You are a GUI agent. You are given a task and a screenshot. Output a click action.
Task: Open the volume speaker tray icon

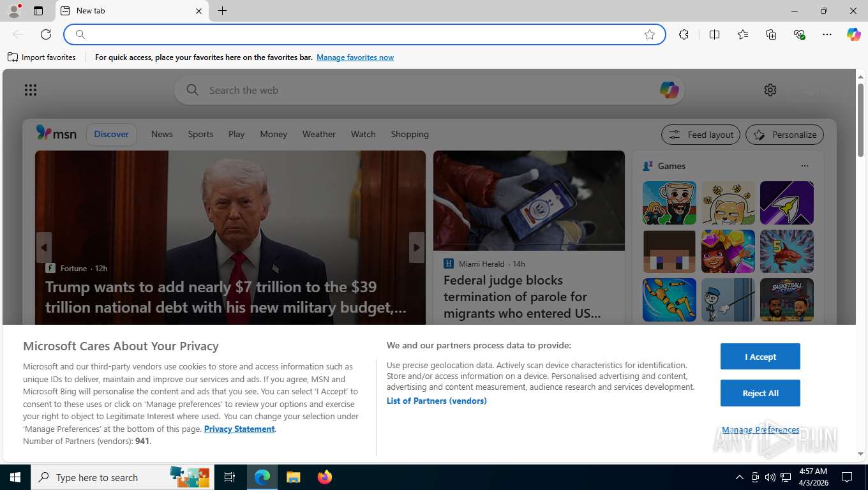[x=770, y=477]
